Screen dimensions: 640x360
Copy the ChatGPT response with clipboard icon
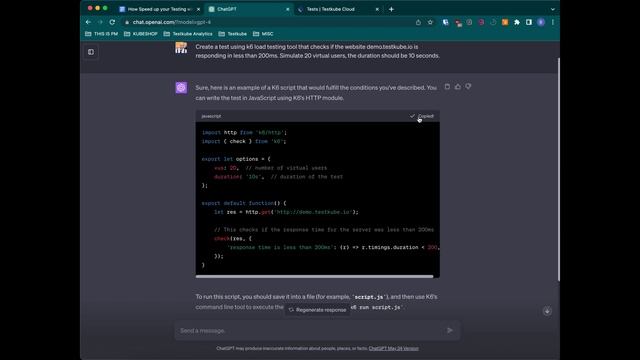point(447,87)
